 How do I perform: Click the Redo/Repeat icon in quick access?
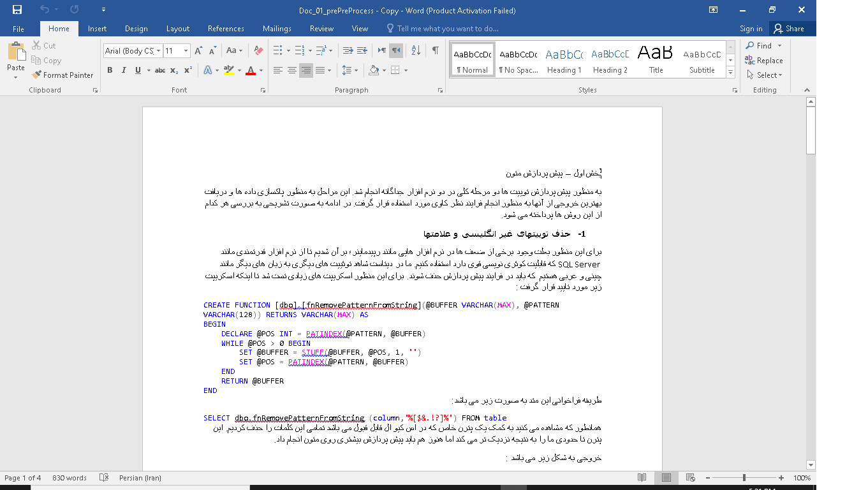75,10
